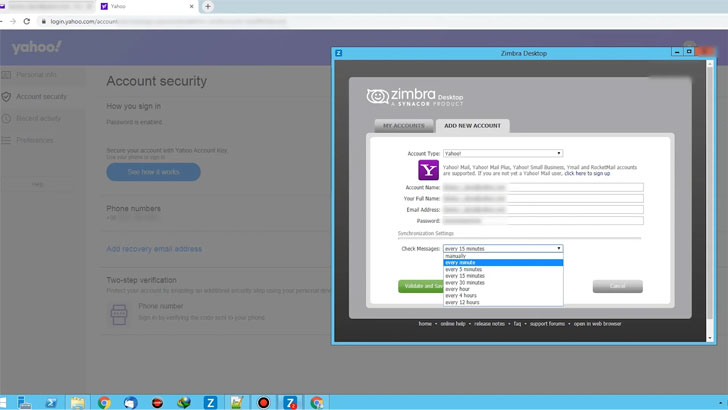
Task: Open the blue Z taskbar icon without badge
Action: 210,403
